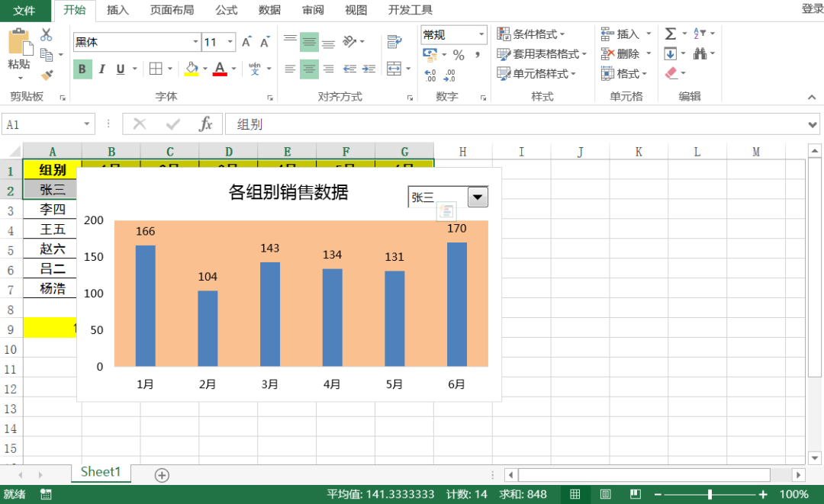Click the phonetic guide wén icon
The height and width of the screenshot is (504, 824).
[255, 69]
